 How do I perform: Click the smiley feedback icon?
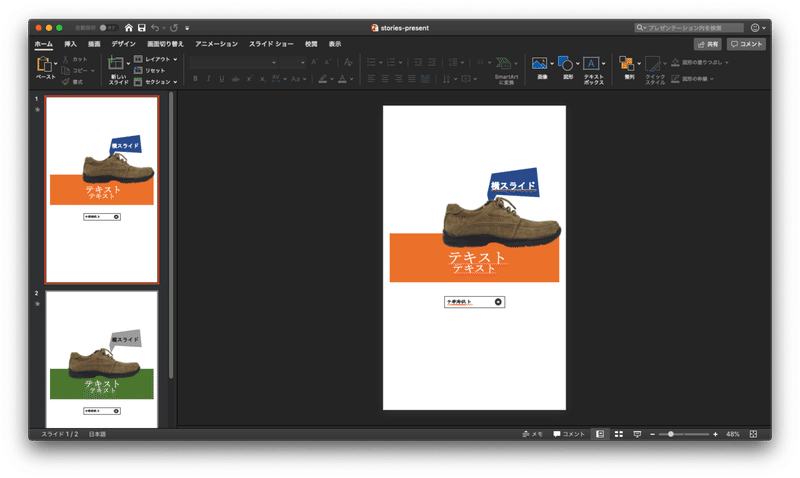point(755,28)
